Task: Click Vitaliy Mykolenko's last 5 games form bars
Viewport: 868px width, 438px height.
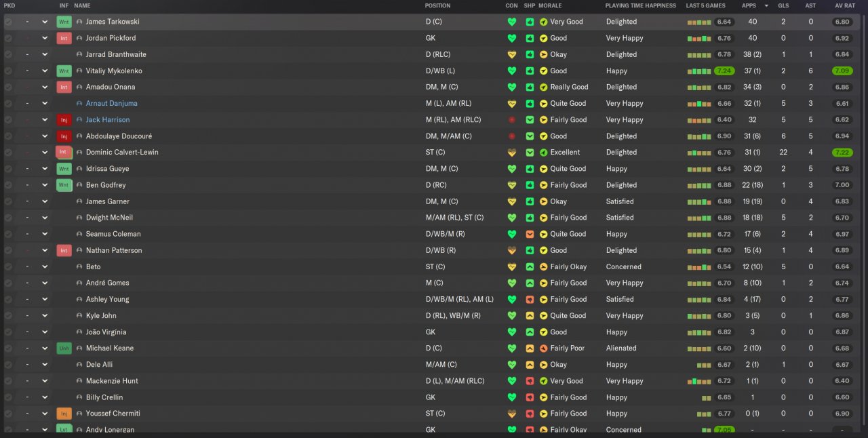Action: coord(698,71)
